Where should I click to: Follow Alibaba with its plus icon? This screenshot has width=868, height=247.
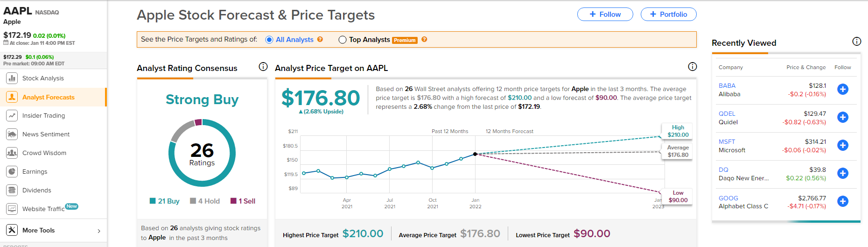point(843,89)
